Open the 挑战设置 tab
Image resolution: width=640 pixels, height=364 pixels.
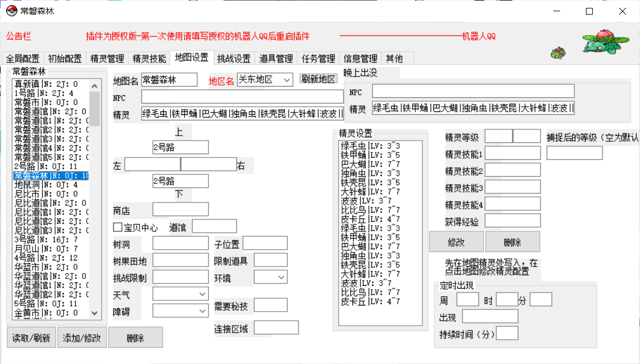(x=234, y=59)
